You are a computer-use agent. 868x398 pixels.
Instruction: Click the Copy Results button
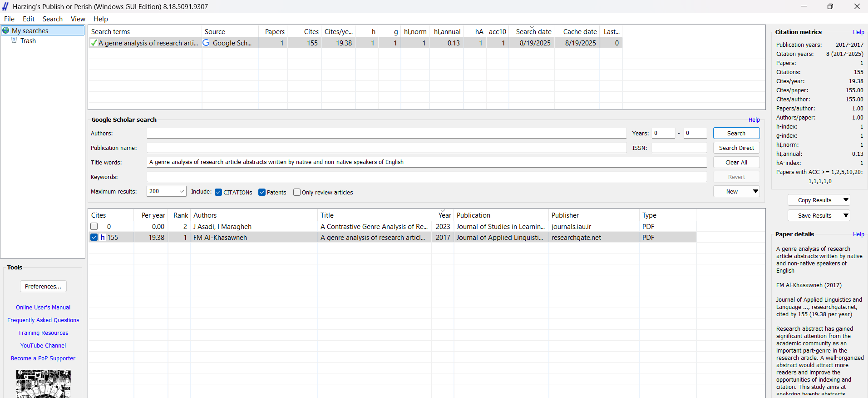(814, 200)
